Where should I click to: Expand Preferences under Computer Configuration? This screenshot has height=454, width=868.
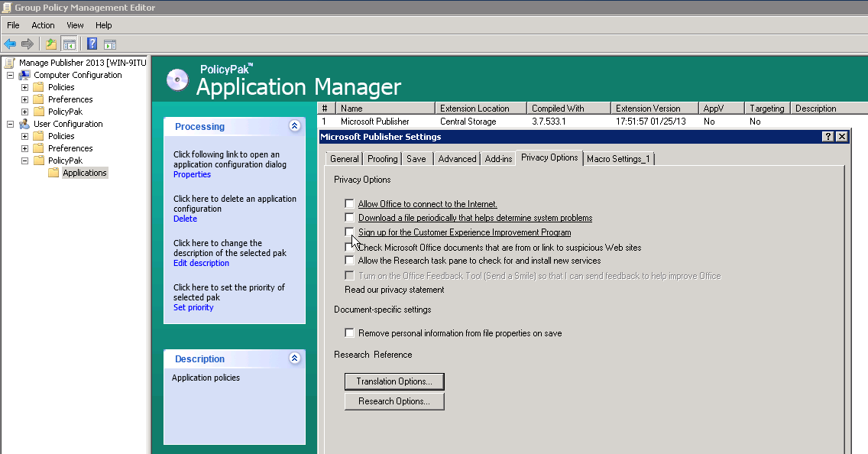tap(24, 99)
